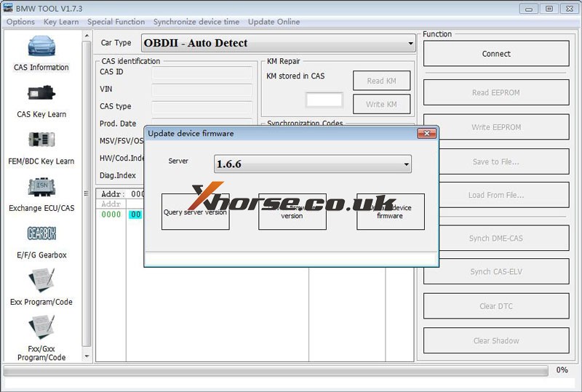Open FEM/BDC Key Learn icon
This screenshot has height=392, width=582.
pos(41,140)
